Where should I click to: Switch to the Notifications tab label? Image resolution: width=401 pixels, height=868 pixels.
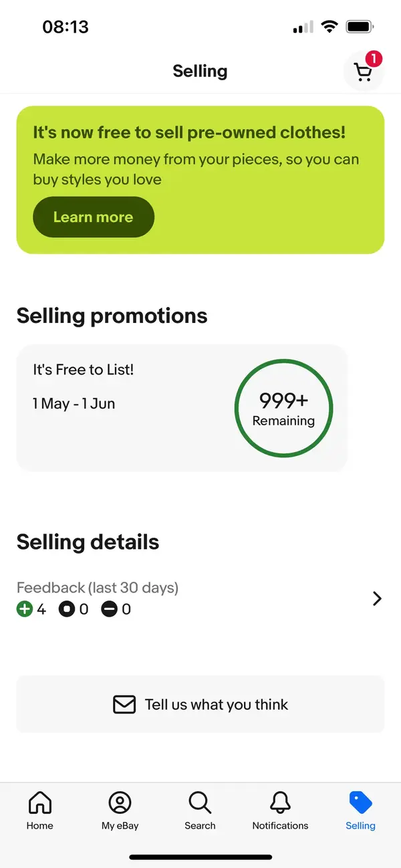280,826
